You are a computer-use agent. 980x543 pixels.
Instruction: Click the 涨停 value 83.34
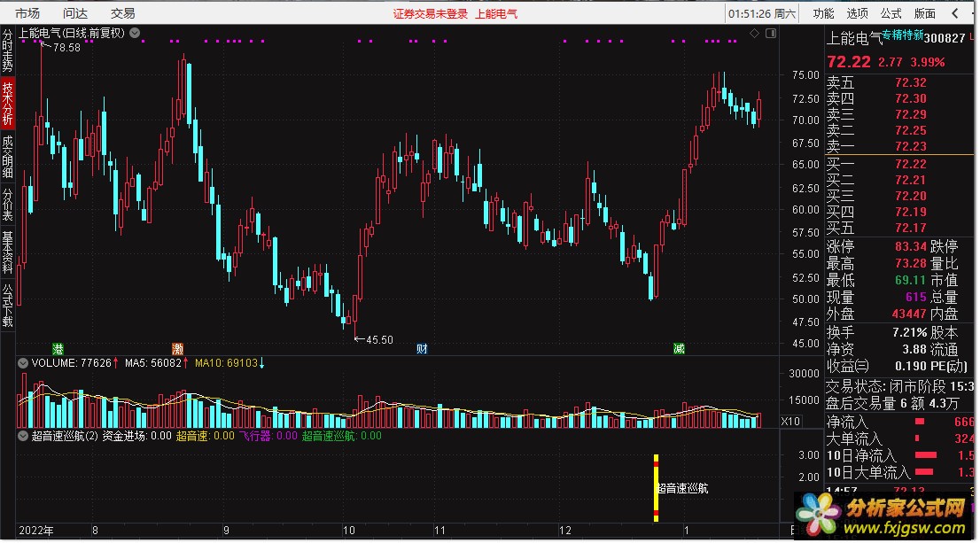(911, 246)
